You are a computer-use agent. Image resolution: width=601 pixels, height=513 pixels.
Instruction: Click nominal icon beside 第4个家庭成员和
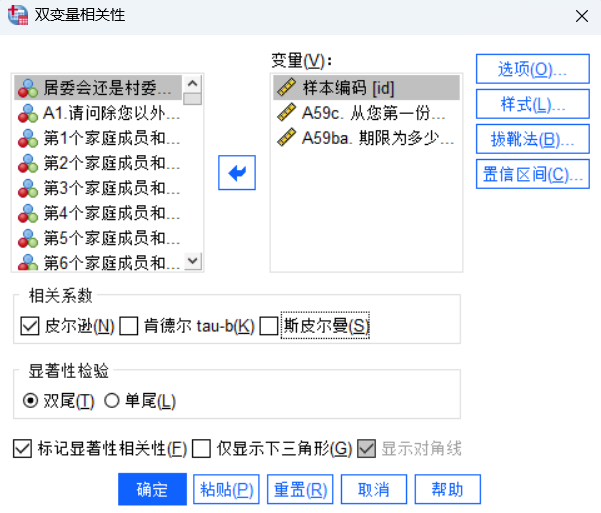coord(28,213)
